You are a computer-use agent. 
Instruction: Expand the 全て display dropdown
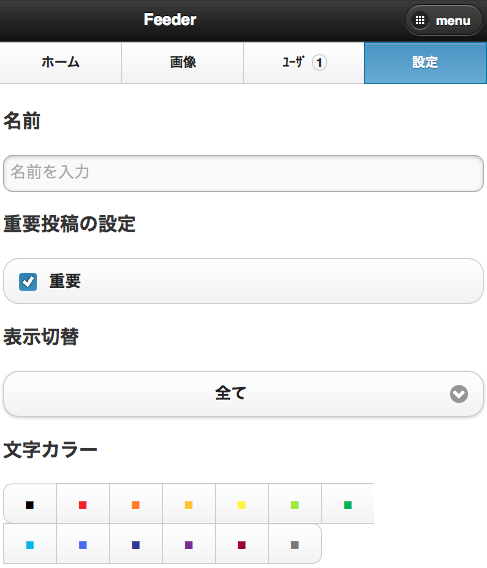pos(244,394)
